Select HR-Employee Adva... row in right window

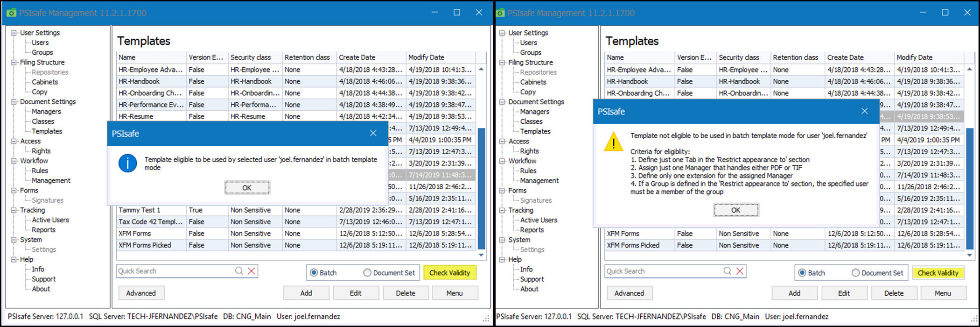click(x=784, y=70)
